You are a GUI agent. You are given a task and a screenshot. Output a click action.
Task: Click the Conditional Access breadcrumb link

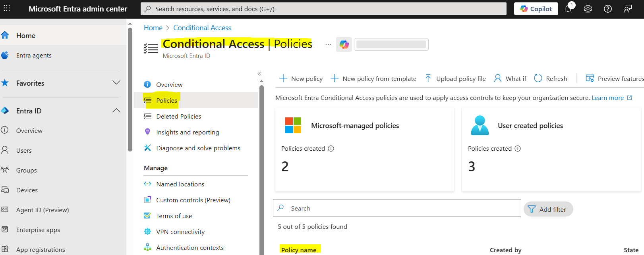202,28
